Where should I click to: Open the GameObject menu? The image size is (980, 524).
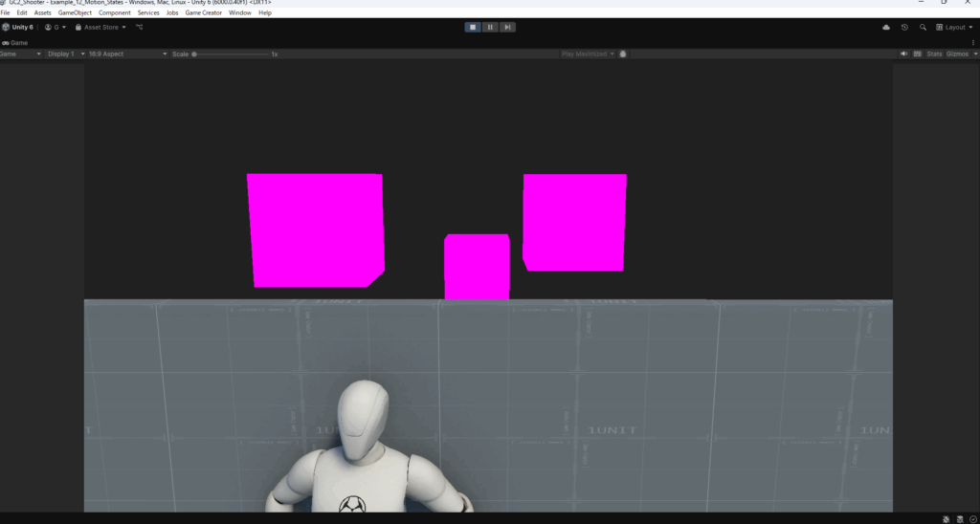pyautogui.click(x=75, y=12)
